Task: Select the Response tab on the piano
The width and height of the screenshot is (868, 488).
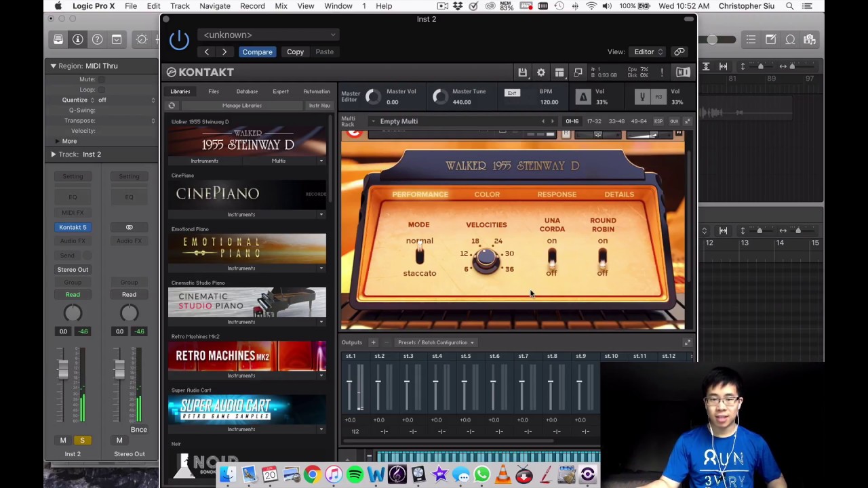Action: click(x=557, y=195)
